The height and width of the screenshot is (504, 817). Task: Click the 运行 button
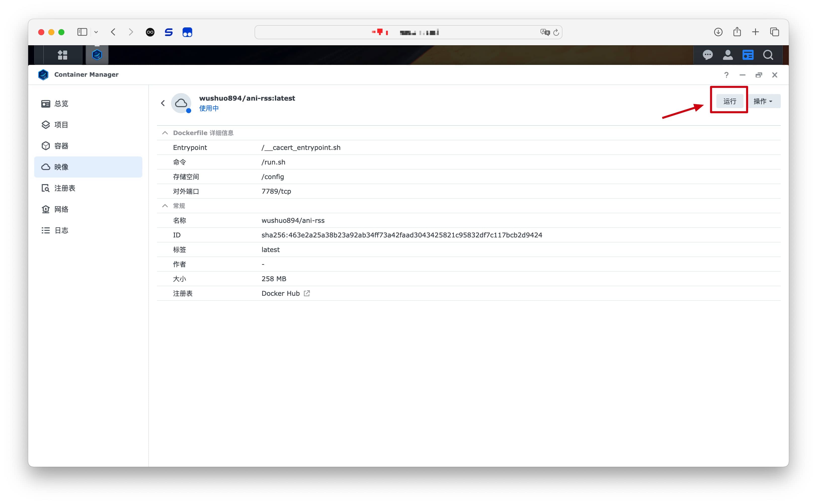tap(729, 101)
